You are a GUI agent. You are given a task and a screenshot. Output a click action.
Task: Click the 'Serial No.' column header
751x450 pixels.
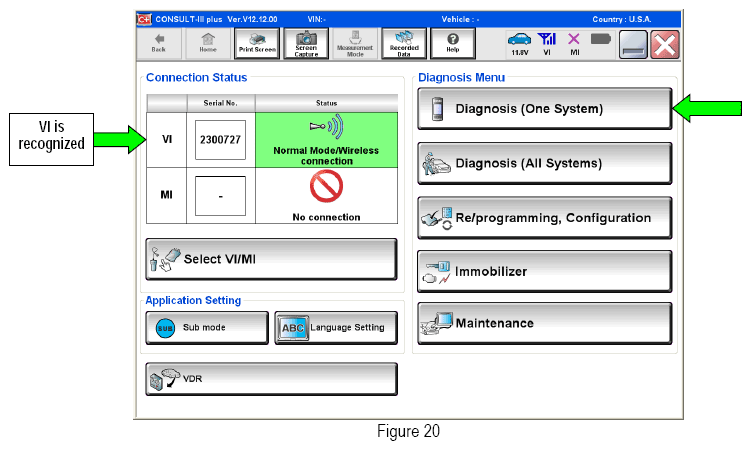(x=220, y=103)
